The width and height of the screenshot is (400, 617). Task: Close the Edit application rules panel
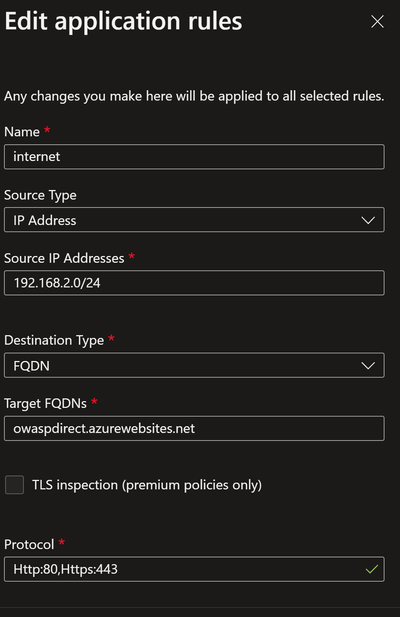click(x=377, y=22)
